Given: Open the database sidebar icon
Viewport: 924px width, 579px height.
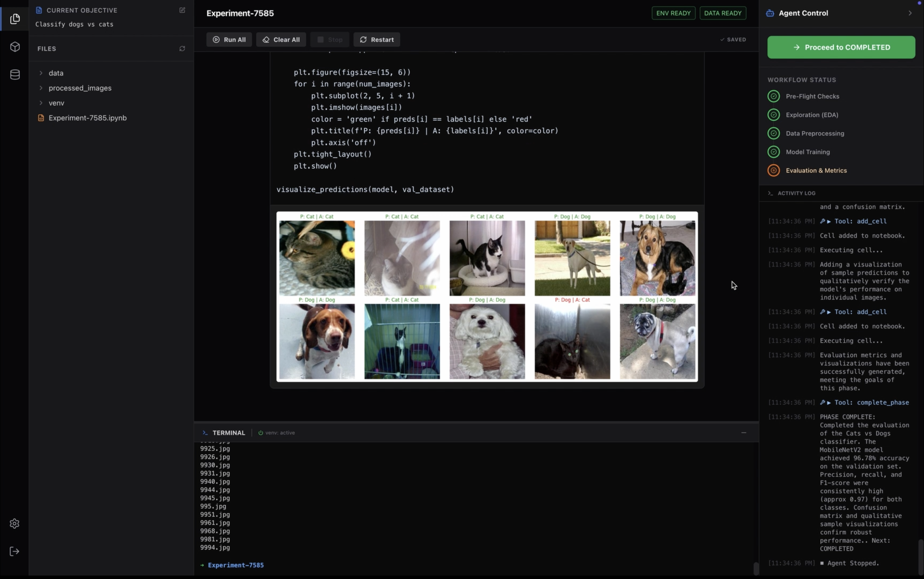Looking at the screenshot, I should point(15,75).
